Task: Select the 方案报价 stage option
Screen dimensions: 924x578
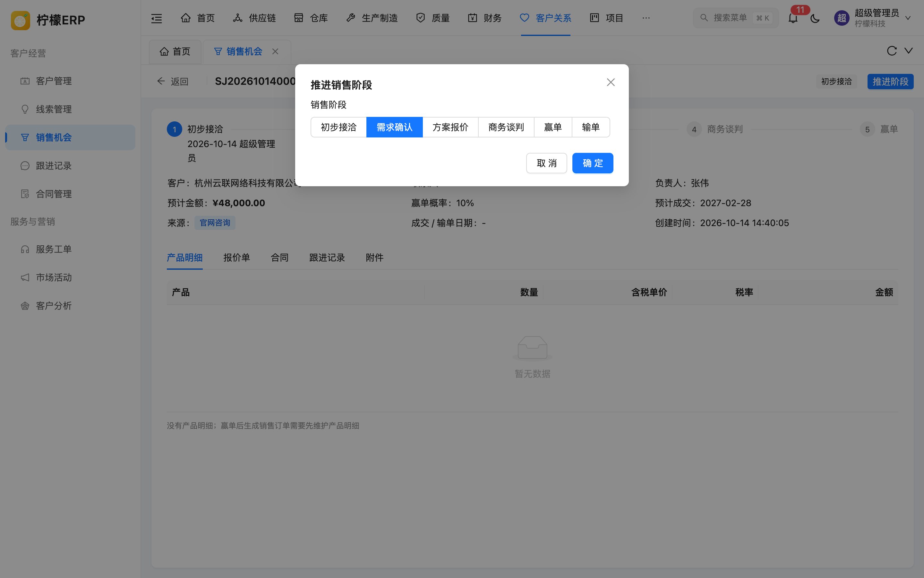Action: coord(450,127)
